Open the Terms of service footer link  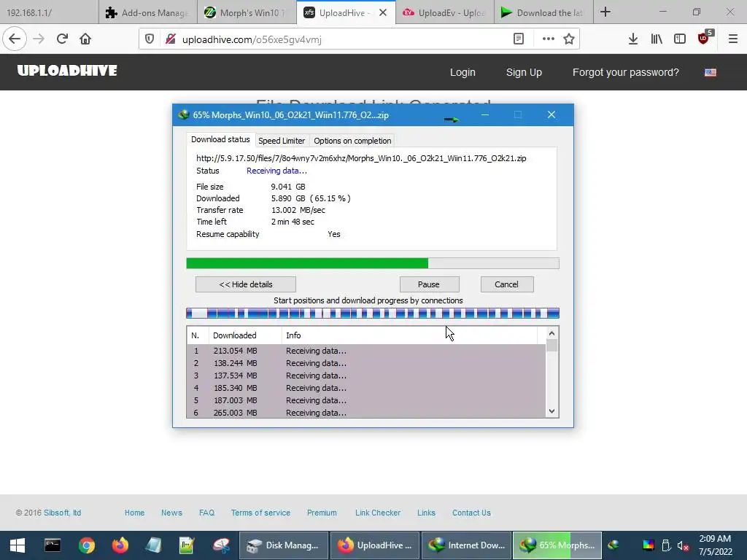(260, 513)
